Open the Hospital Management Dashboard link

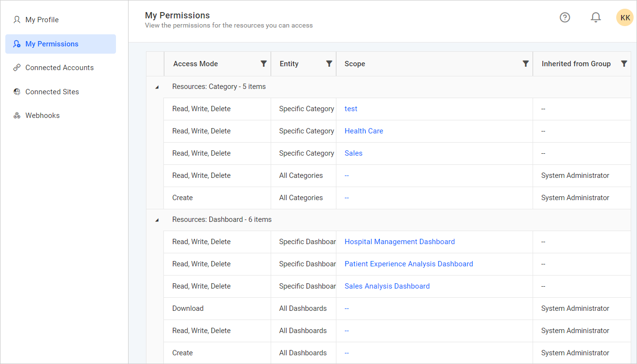coord(400,241)
